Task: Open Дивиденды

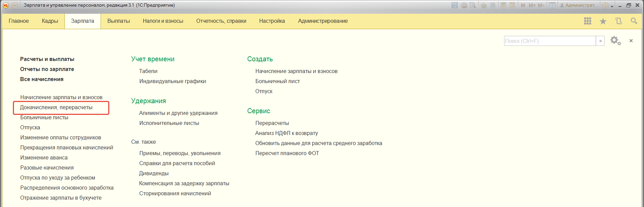Action: 154,173
